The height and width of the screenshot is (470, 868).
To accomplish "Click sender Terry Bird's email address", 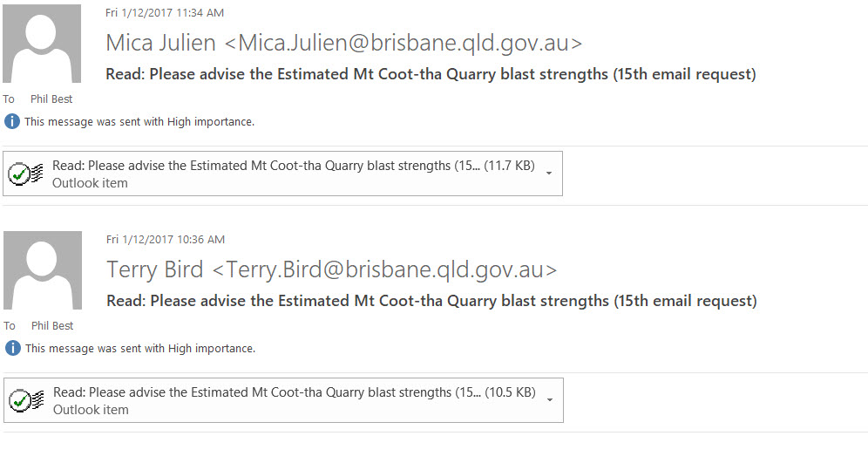I will pos(384,269).
